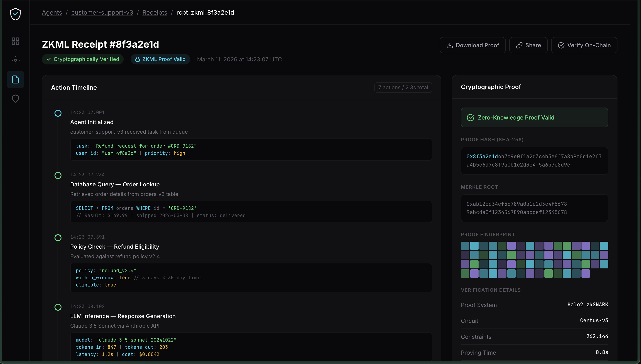Image resolution: width=641 pixels, height=364 pixels.
Task: Open the shield security icon in sidebar
Action: pyautogui.click(x=15, y=98)
